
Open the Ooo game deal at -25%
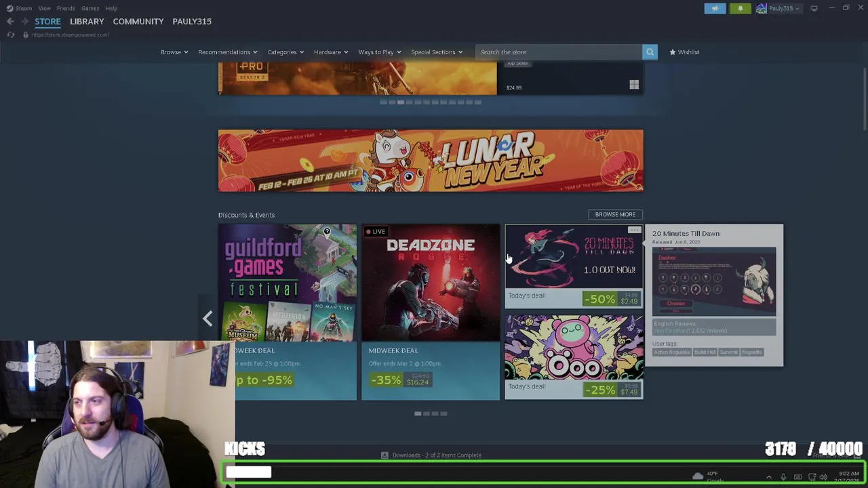pos(574,357)
